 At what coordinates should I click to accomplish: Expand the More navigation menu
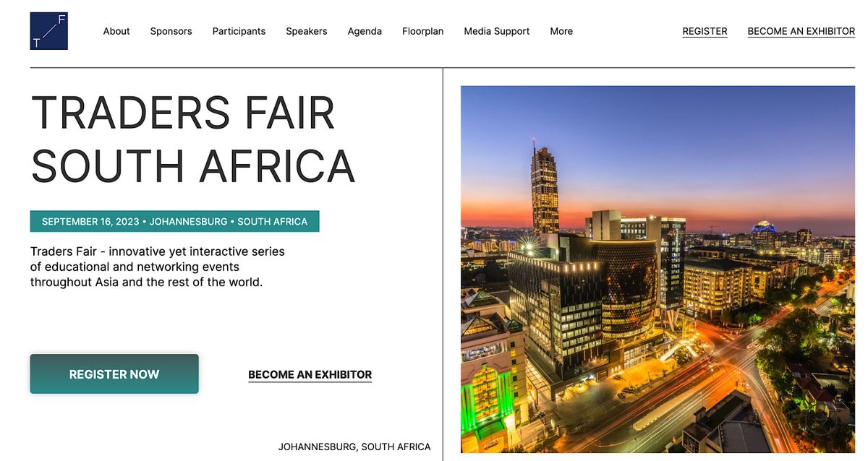pyautogui.click(x=561, y=31)
